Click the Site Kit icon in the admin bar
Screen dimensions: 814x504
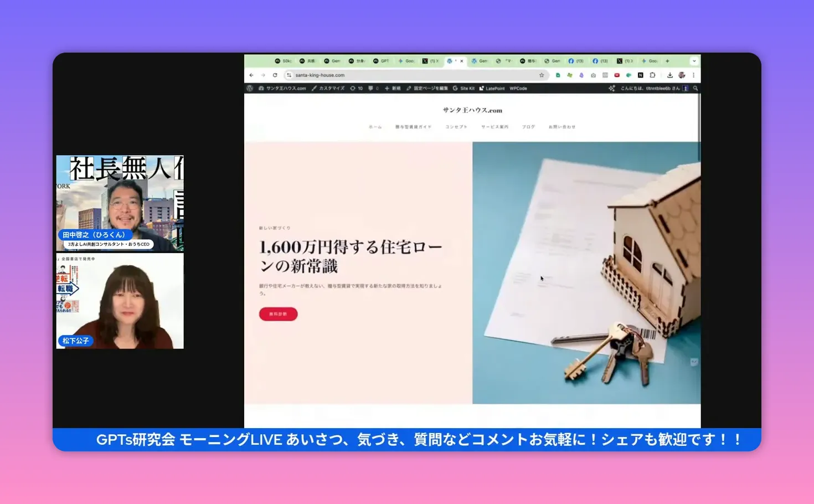point(465,88)
